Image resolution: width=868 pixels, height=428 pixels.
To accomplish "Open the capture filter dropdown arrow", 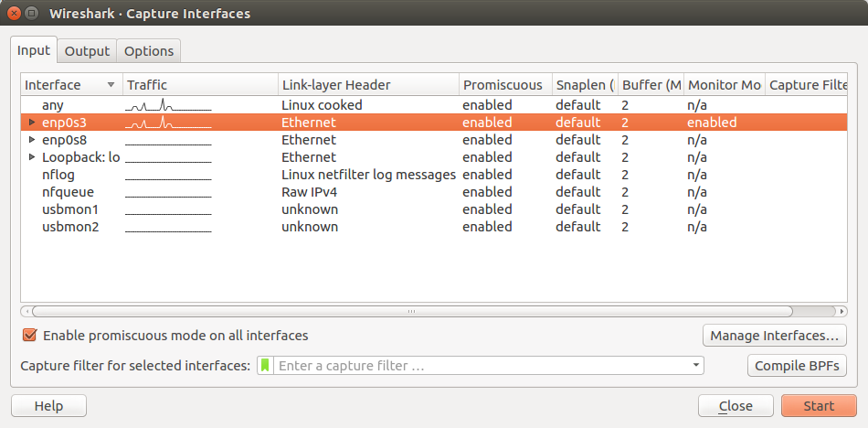I will [696, 366].
